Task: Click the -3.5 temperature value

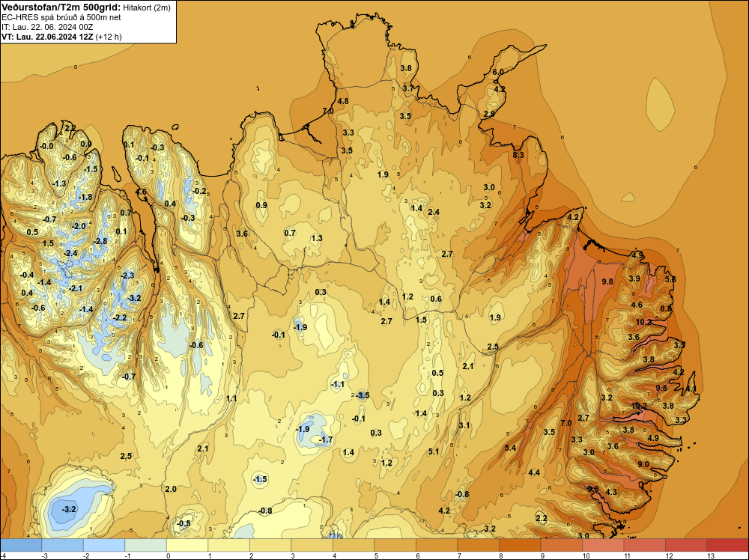Action: (x=363, y=395)
